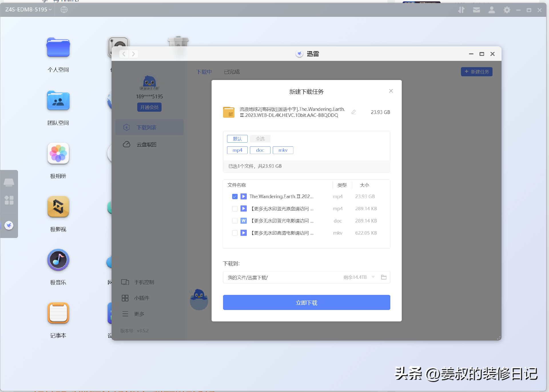Expand the download location dropdown arrow
549x392 pixels.
coord(373,277)
